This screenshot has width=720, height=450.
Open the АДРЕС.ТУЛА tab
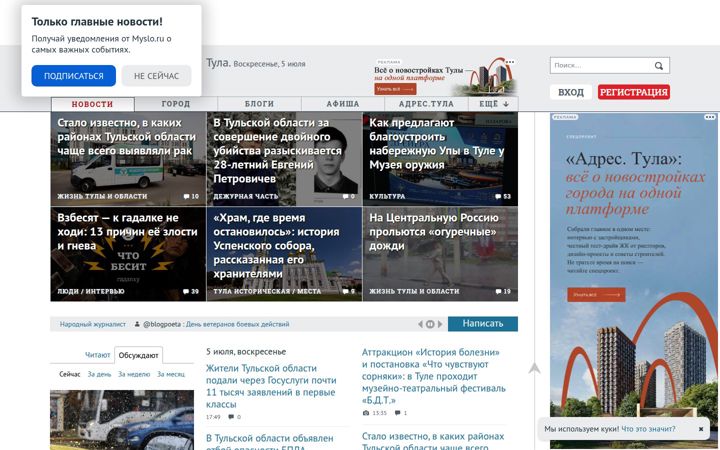tap(426, 104)
